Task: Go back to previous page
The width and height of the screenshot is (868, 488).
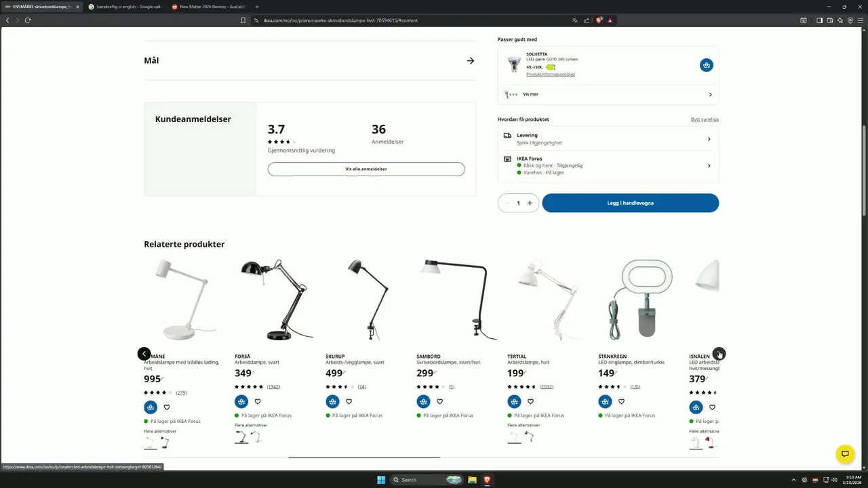Action: pyautogui.click(x=7, y=20)
